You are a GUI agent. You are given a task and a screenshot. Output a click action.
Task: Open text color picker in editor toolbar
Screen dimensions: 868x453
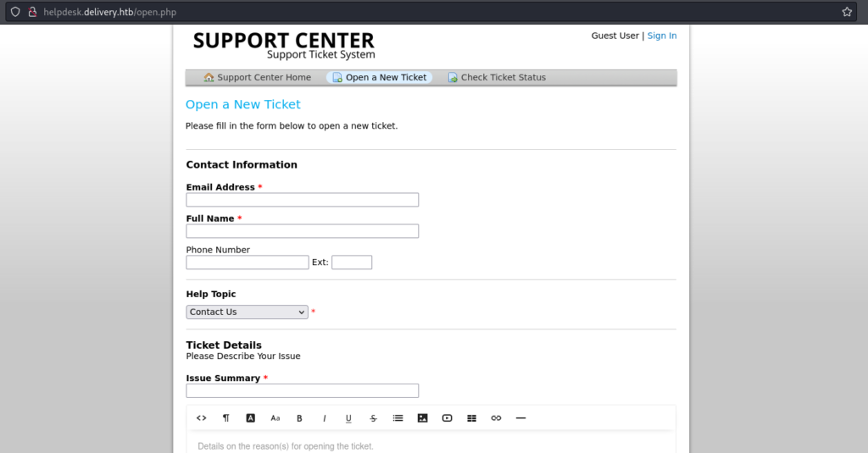click(x=251, y=418)
